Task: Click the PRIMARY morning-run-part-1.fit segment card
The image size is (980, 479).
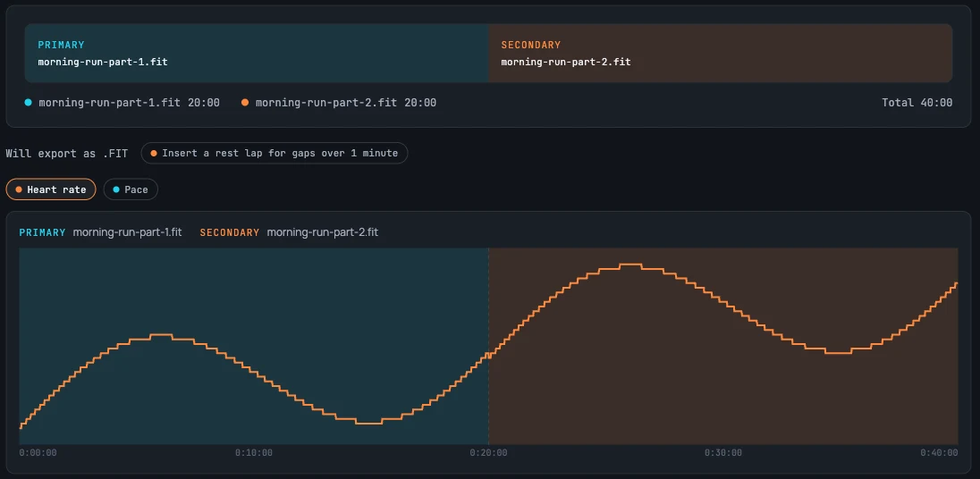Action: point(257,53)
